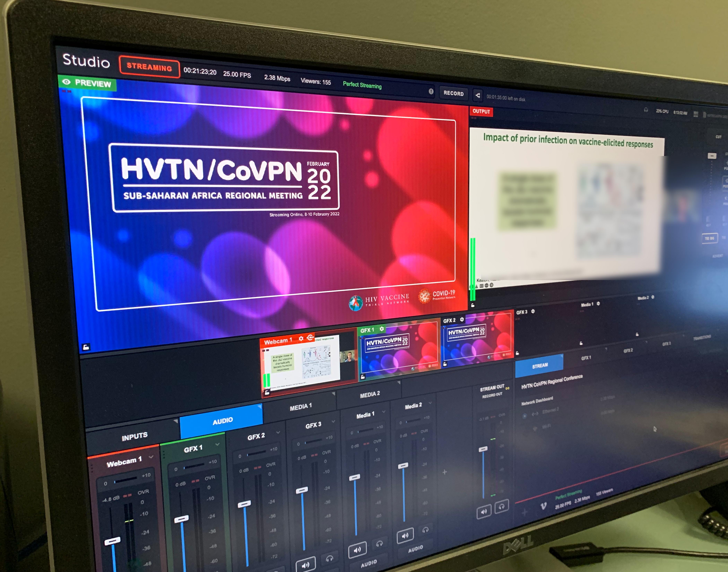The height and width of the screenshot is (572, 728).
Task: Click Stream Out master fader handle
Action: coord(483,449)
